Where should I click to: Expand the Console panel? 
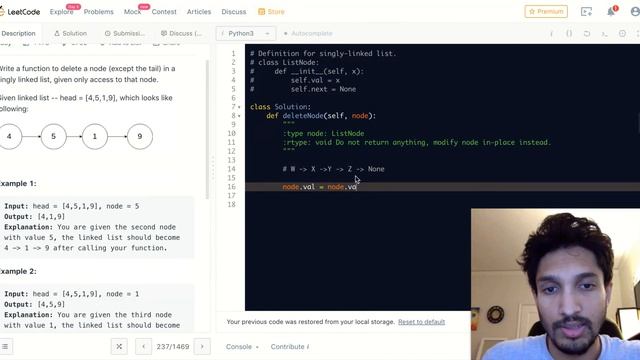[242, 347]
